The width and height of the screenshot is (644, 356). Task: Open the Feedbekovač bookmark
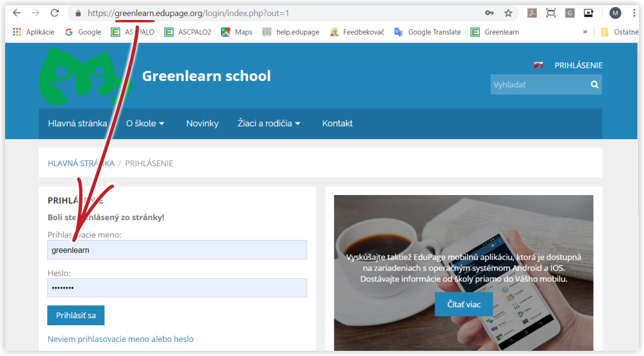coord(357,32)
